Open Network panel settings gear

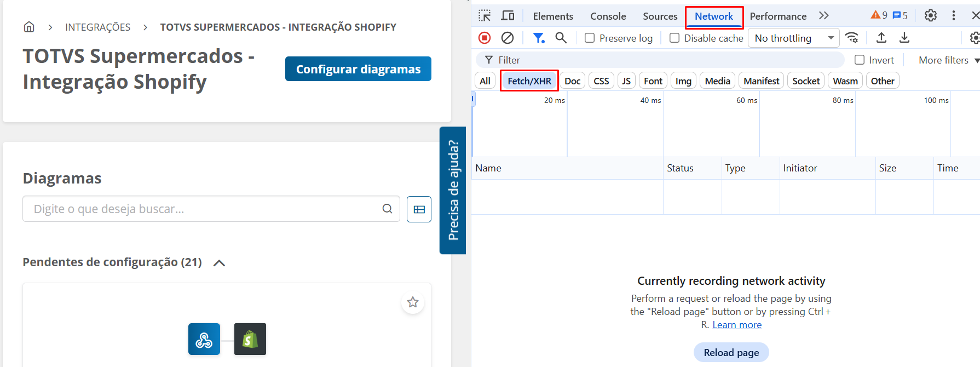click(975, 38)
